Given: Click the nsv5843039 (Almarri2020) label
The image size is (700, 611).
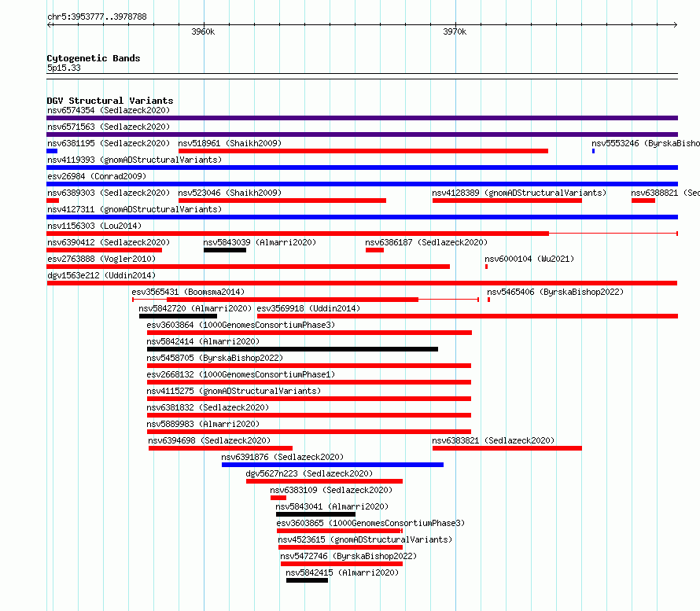Looking at the screenshot, I should (260, 242).
